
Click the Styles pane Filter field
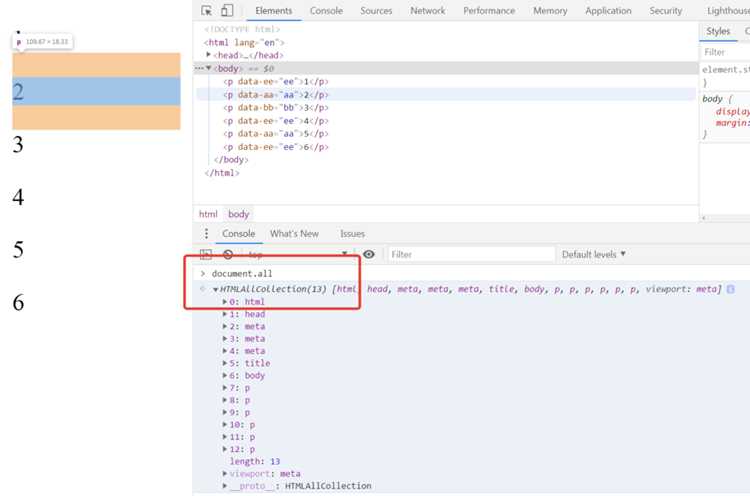[725, 52]
